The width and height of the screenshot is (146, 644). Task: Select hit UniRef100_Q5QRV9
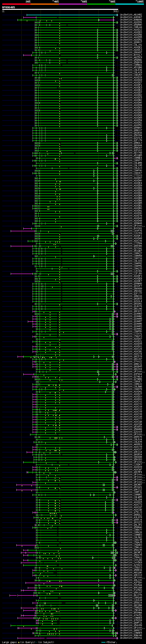[x=131, y=63]
